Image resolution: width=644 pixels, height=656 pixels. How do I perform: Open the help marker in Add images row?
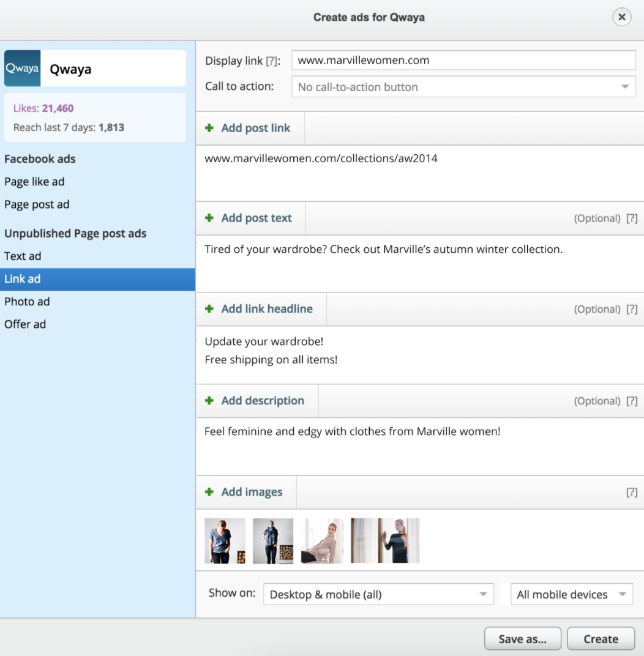pyautogui.click(x=632, y=493)
